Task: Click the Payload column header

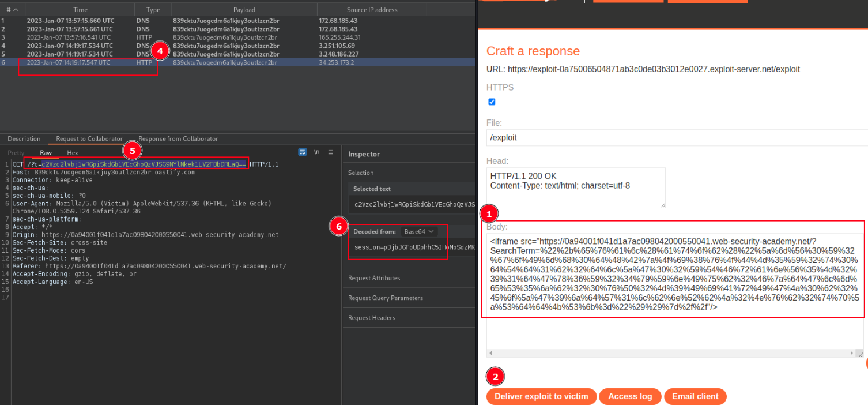Action: pyautogui.click(x=244, y=10)
